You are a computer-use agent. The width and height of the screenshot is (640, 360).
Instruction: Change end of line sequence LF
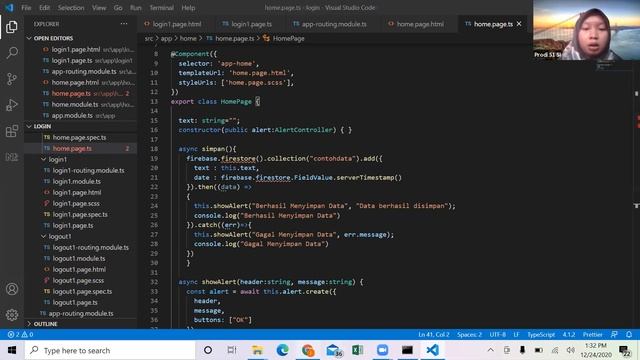click(516, 334)
